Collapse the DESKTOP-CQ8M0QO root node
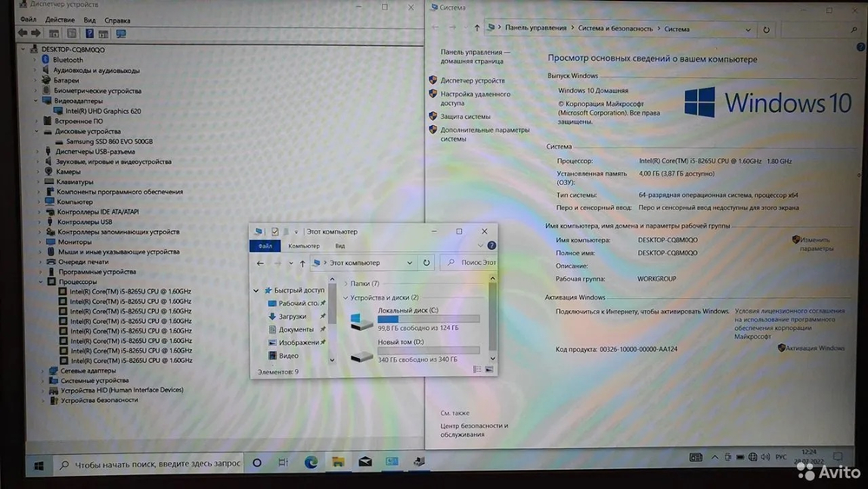This screenshot has height=489, width=868. pyautogui.click(x=23, y=50)
